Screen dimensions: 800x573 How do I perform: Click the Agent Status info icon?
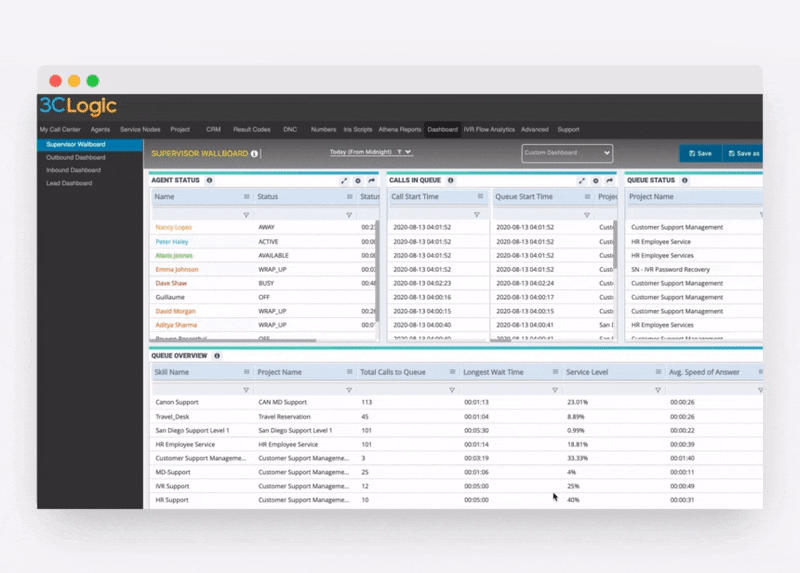tap(209, 180)
